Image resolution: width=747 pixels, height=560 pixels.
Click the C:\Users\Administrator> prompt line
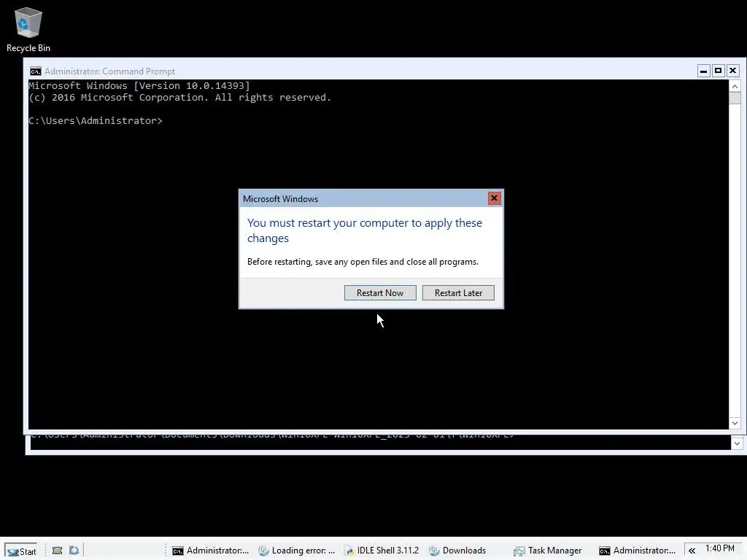[x=96, y=121]
